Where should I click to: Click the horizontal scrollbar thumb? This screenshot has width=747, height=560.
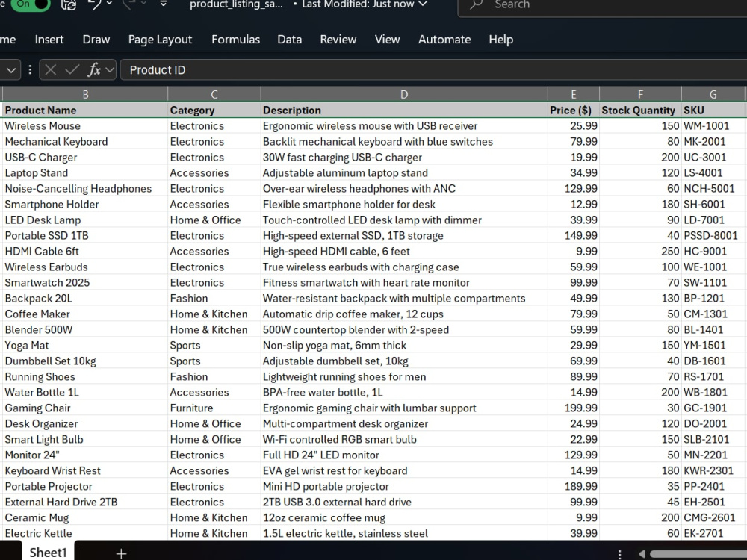[698, 554]
